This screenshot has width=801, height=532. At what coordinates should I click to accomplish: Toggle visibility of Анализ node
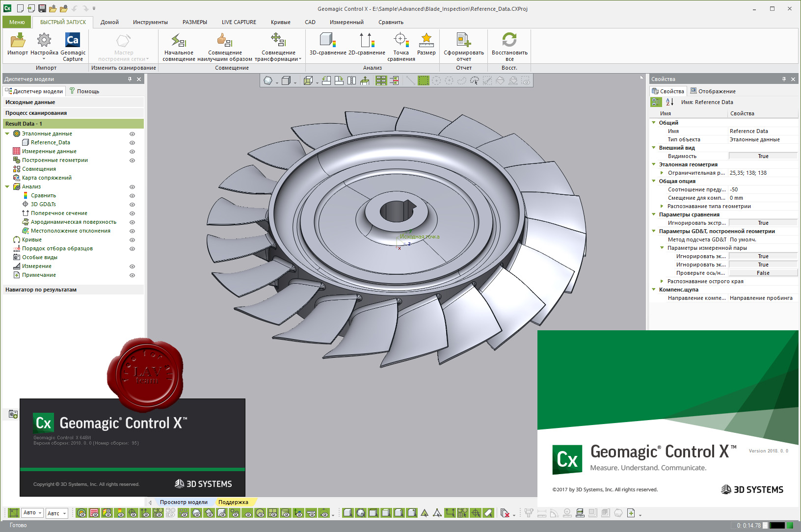tap(132, 186)
